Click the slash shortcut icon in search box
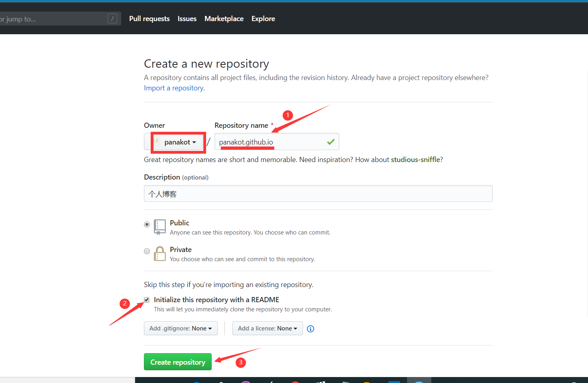This screenshot has height=383, width=588. click(x=112, y=19)
